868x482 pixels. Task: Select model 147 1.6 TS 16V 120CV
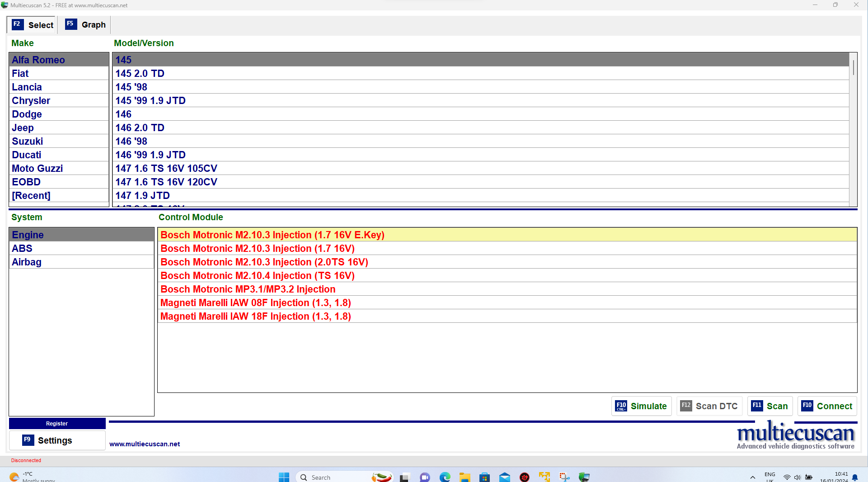(481, 182)
